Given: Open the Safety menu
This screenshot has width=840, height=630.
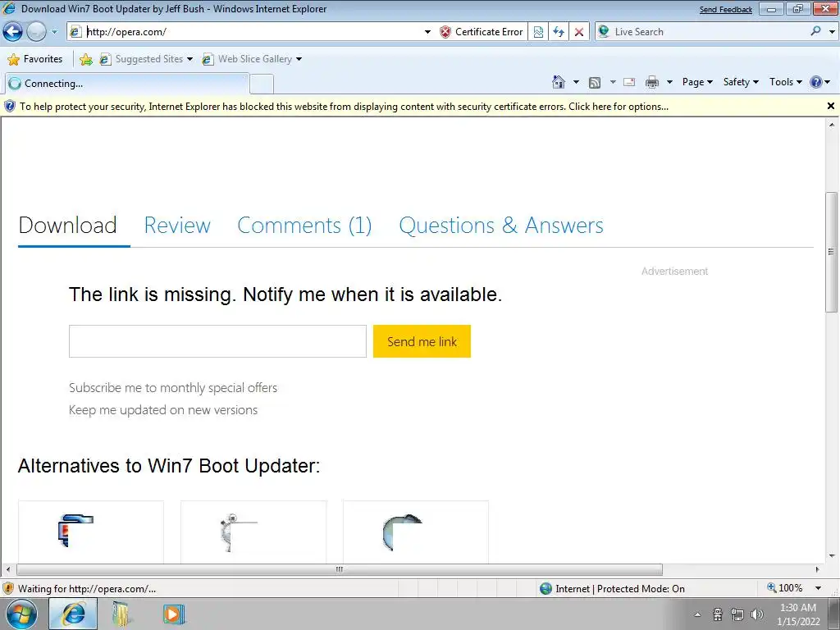Looking at the screenshot, I should point(741,82).
